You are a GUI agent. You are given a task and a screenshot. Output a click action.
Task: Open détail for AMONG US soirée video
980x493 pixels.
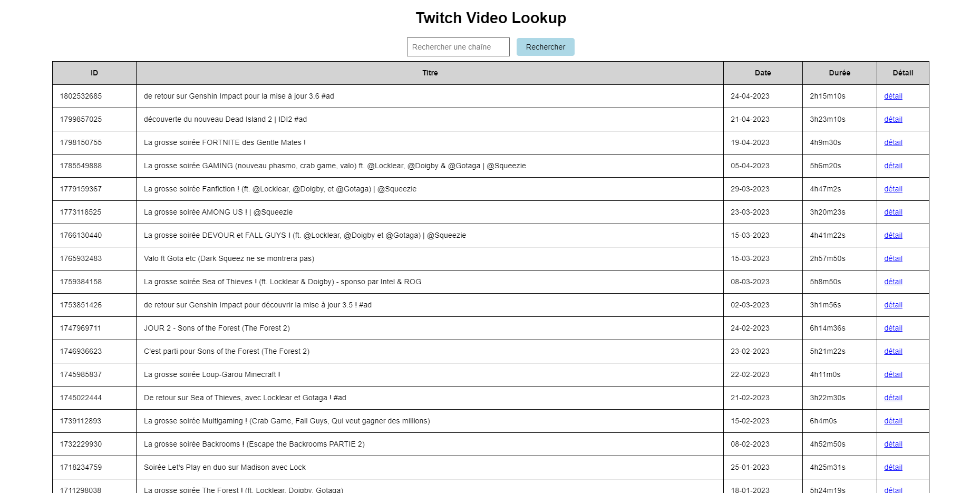tap(893, 212)
